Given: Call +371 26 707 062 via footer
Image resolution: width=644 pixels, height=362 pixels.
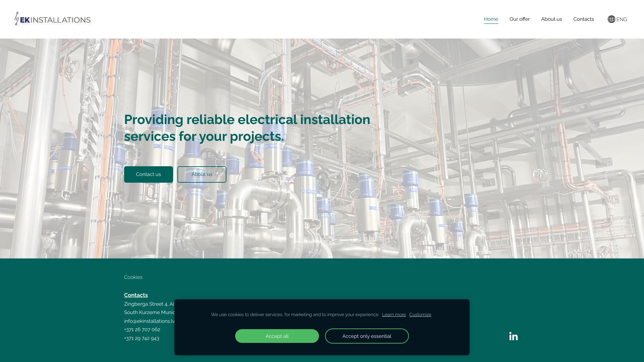Looking at the screenshot, I should (x=142, y=329).
